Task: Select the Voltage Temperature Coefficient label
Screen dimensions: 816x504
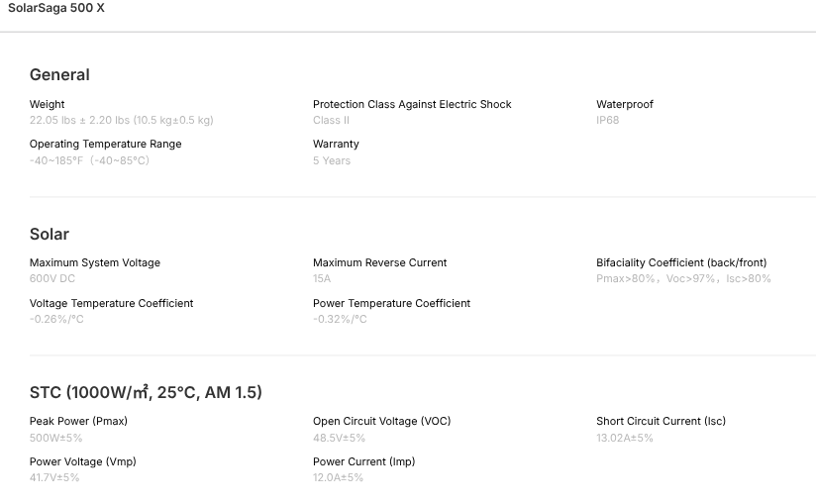Action: [x=111, y=303]
